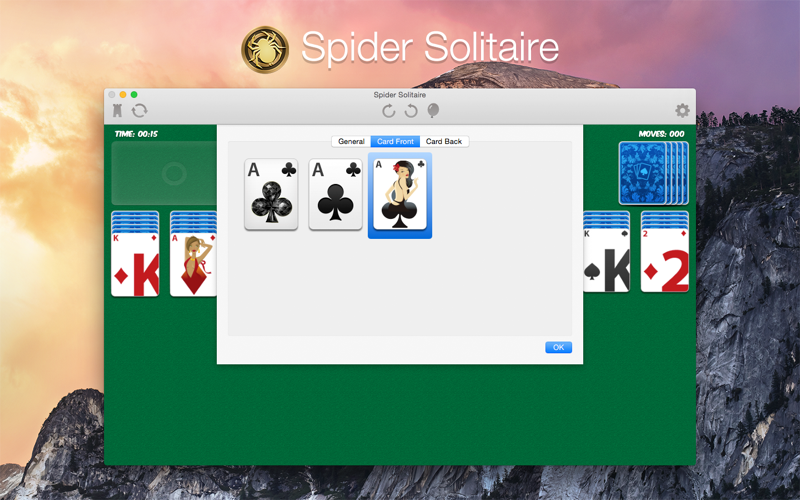
Task: Click the new game refresh arrows icon
Action: (139, 110)
